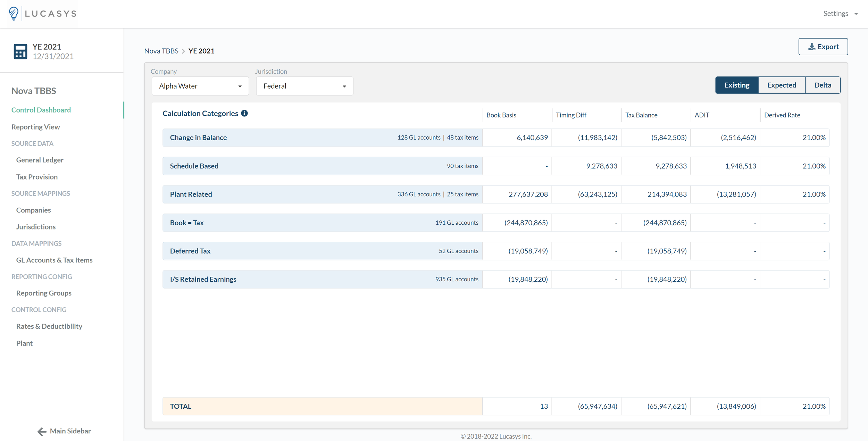Switch view to Expected
Viewport: 868px width, 441px height.
782,85
